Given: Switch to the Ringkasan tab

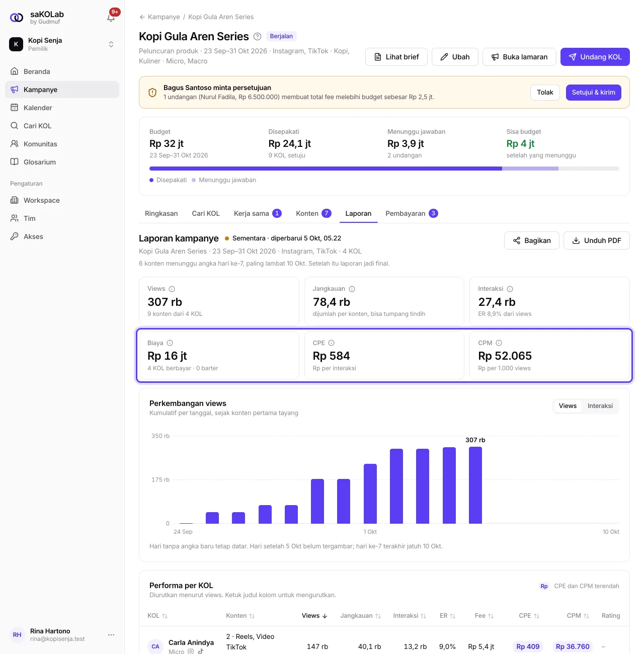Looking at the screenshot, I should (161, 213).
